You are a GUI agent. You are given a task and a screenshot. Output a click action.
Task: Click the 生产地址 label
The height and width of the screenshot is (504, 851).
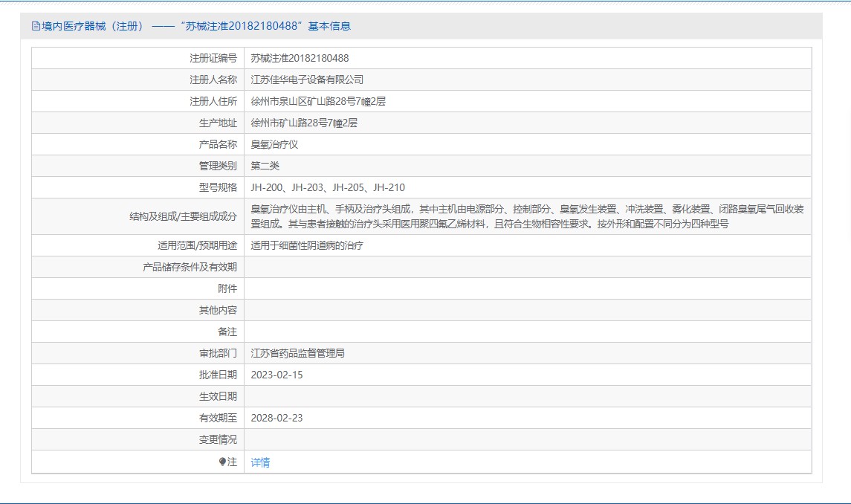coord(218,123)
